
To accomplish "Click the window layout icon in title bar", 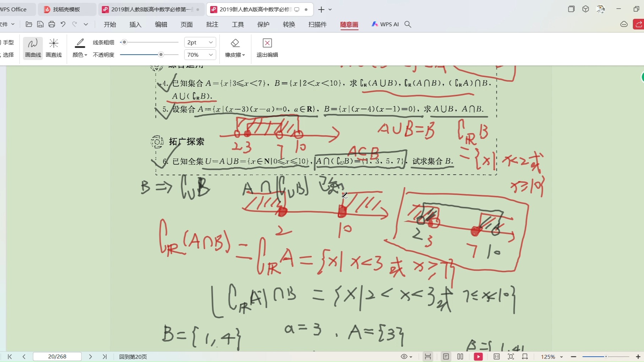I will click(x=571, y=9).
